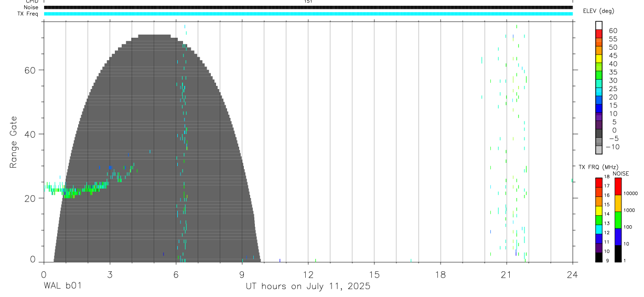Click the red top segment of the TX FRQ colorbar
The image size is (644, 297).
pyautogui.click(x=599, y=182)
